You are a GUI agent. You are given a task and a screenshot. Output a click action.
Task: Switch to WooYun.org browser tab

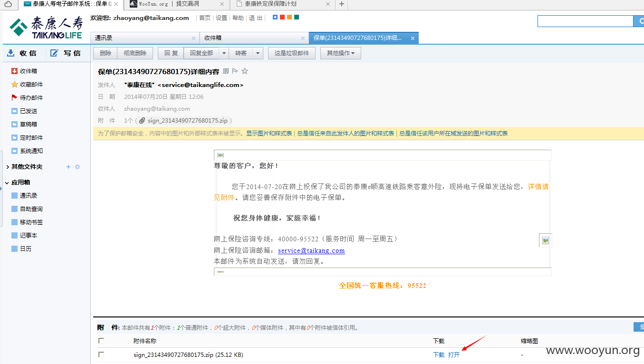click(x=176, y=4)
